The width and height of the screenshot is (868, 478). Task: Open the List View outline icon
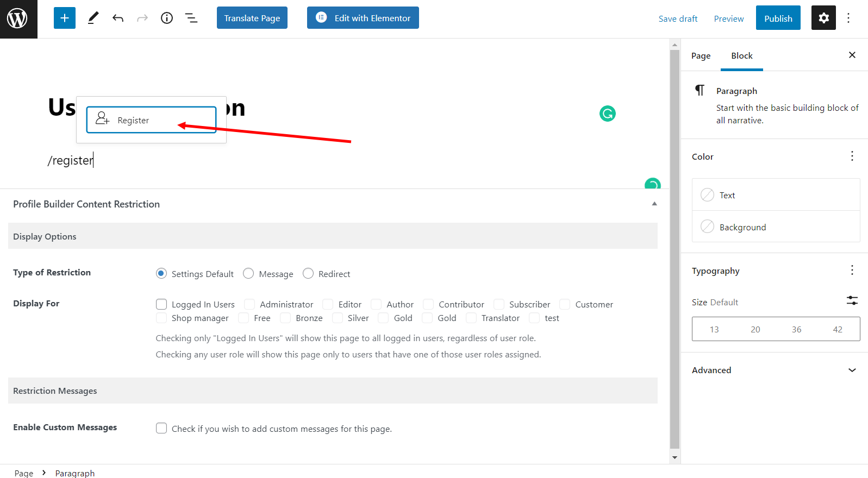coord(191,18)
